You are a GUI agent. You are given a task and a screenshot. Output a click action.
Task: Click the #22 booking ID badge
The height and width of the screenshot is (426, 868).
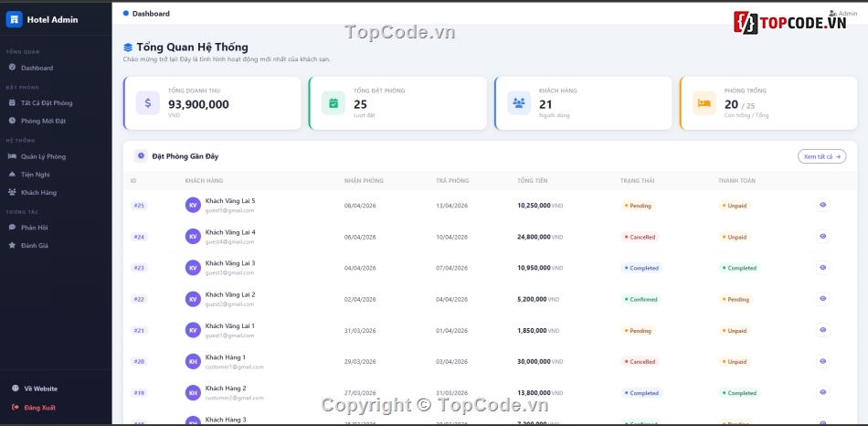[139, 300]
